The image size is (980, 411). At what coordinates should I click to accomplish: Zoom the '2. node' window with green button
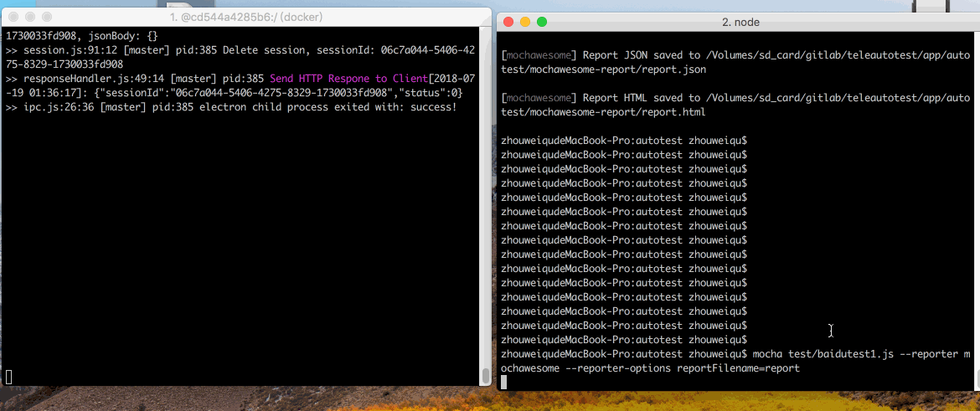pyautogui.click(x=542, y=22)
